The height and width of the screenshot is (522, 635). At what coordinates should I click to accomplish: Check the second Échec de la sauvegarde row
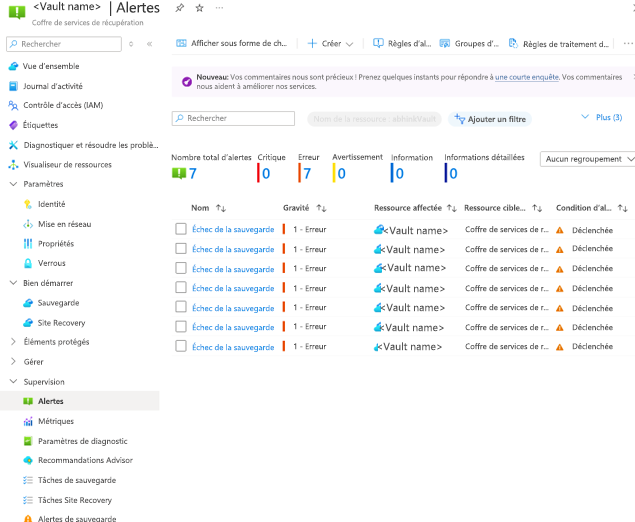coord(181,249)
